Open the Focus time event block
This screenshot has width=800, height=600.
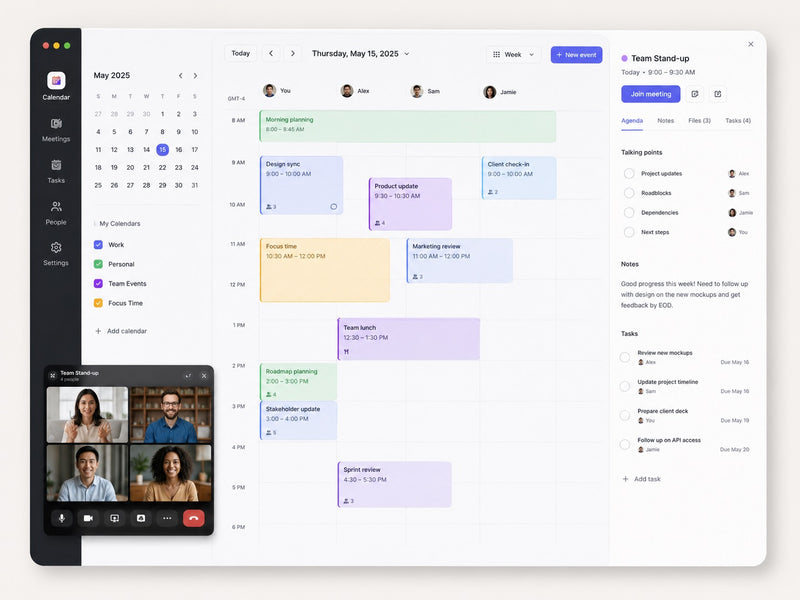click(x=325, y=270)
